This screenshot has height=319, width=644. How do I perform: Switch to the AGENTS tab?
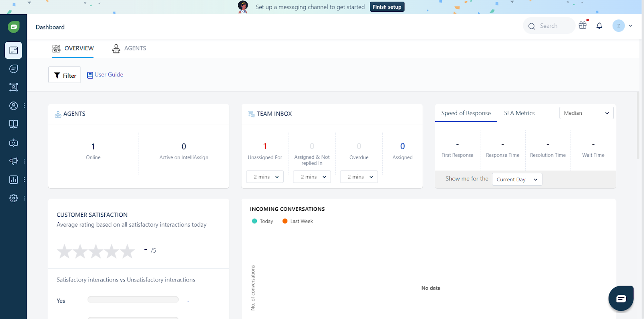tap(129, 48)
